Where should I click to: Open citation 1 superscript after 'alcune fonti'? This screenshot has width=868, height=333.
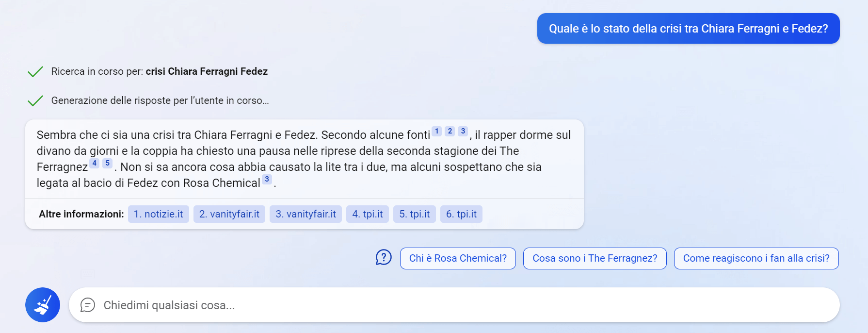(437, 131)
